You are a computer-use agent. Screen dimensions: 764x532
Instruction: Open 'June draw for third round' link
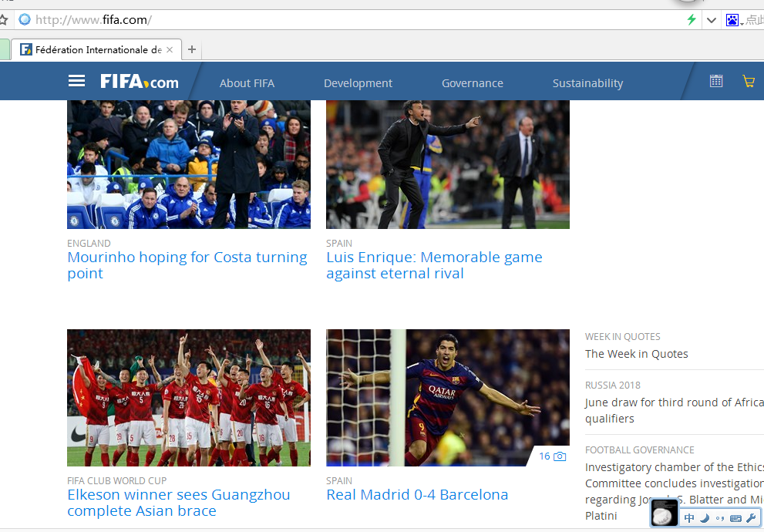pos(675,410)
